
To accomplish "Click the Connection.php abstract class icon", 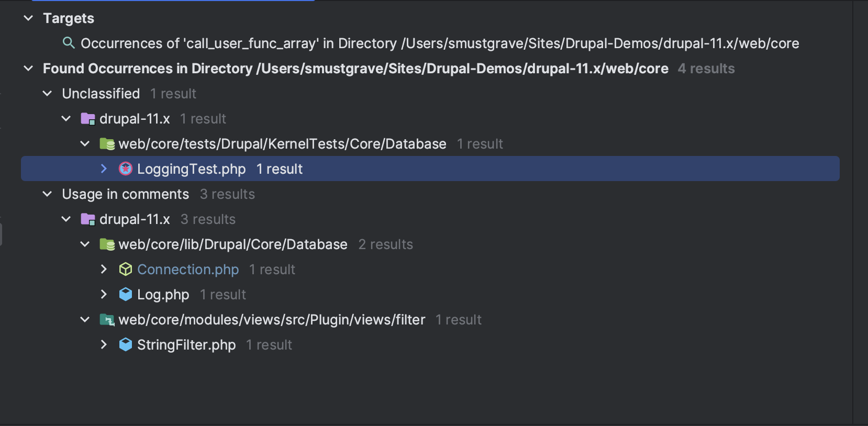I will click(126, 269).
